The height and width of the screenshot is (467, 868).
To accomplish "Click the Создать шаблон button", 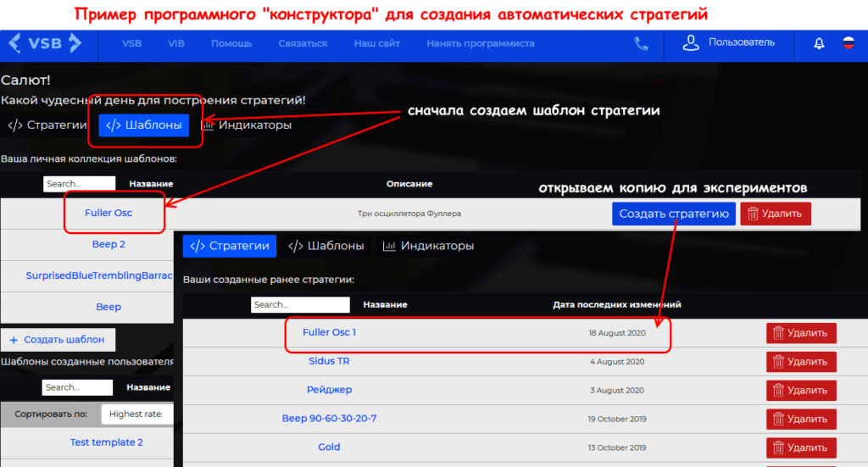I will [58, 340].
